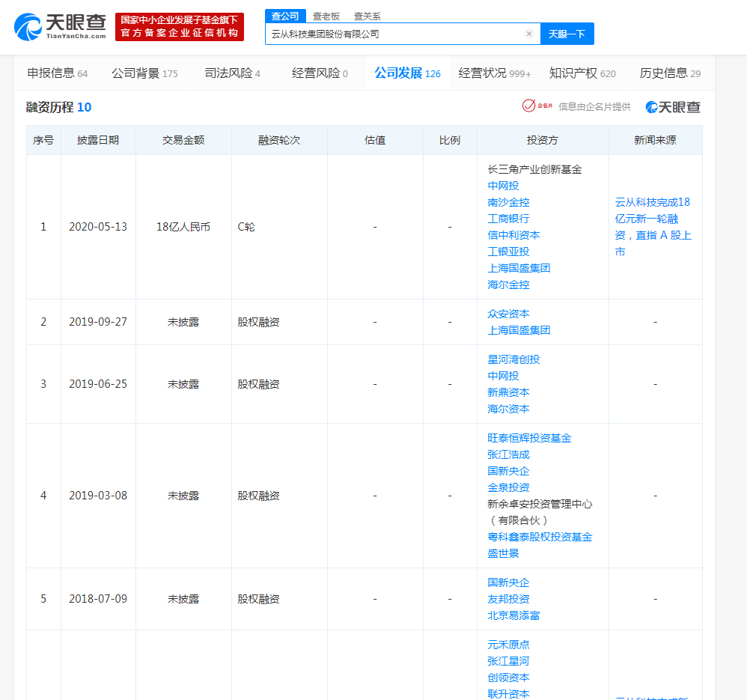Click the TianYanCha logo
The image size is (747, 700).
coord(60,27)
